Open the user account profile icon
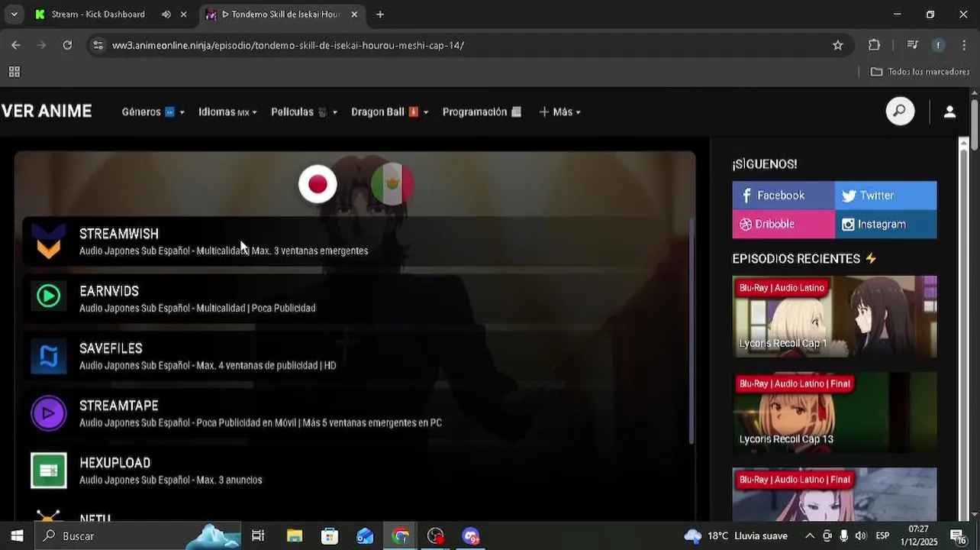Image resolution: width=980 pixels, height=550 pixels. point(949,112)
